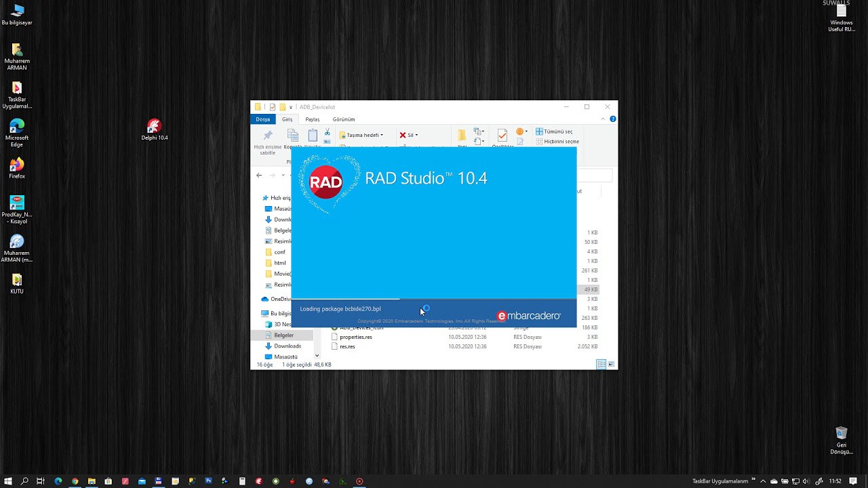
Task: Open the taskbar clock showing 11:52
Action: pos(834,481)
